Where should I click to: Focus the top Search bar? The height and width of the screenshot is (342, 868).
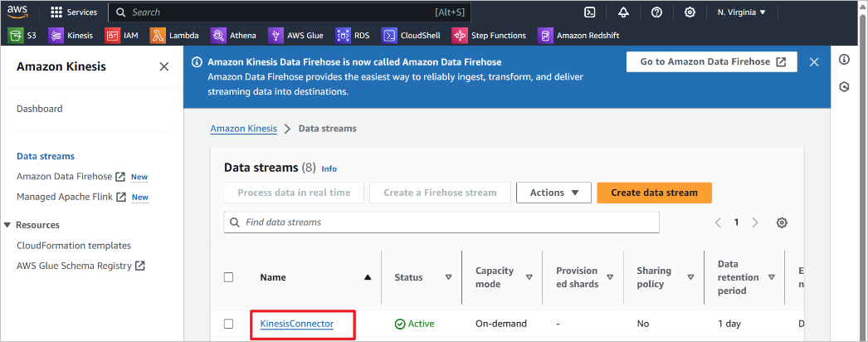pyautogui.click(x=290, y=12)
